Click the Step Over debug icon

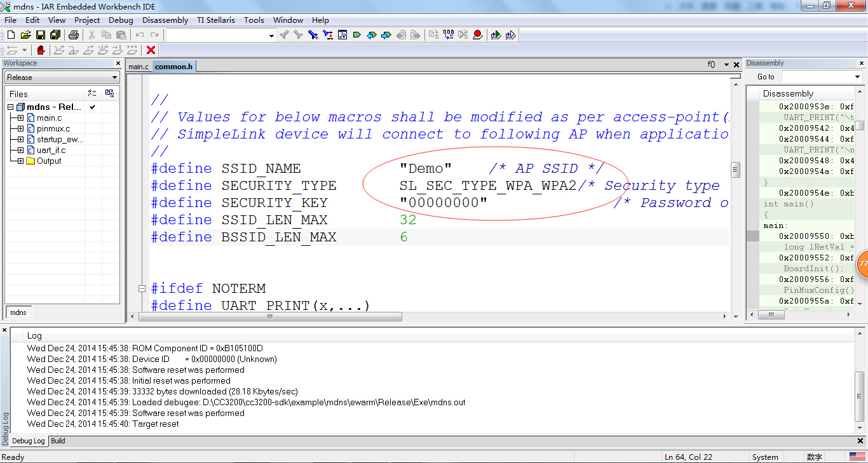[59, 50]
